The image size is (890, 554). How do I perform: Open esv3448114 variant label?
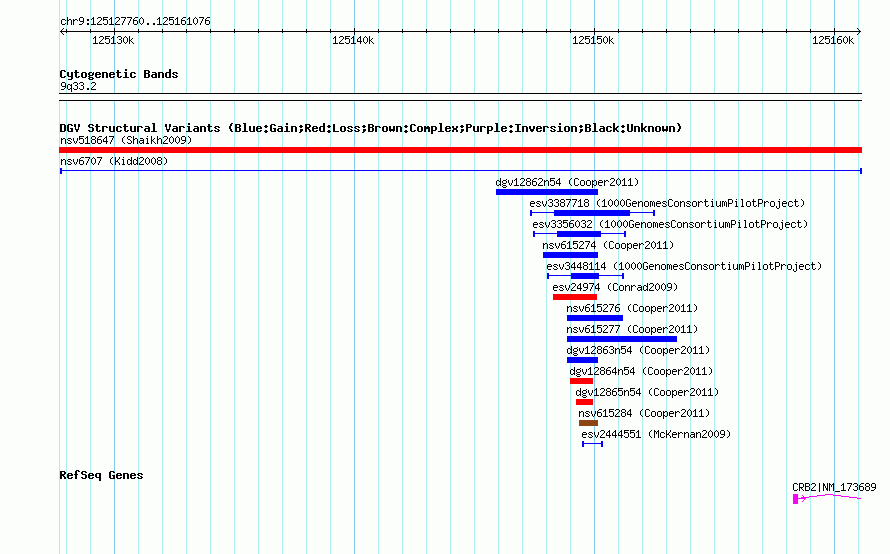(684, 266)
